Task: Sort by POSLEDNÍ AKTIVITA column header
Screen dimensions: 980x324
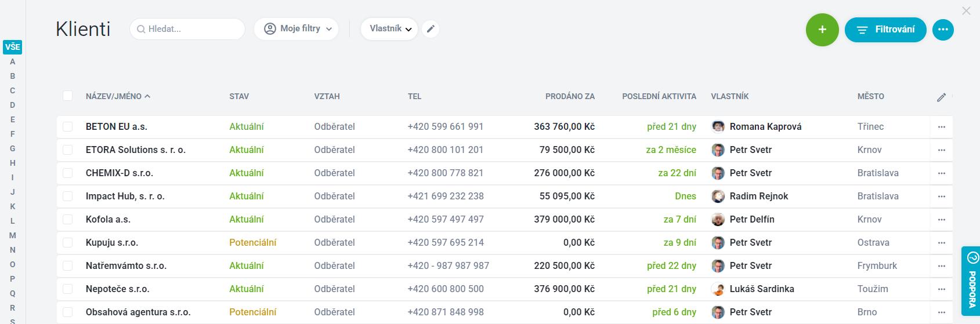Action: (659, 96)
